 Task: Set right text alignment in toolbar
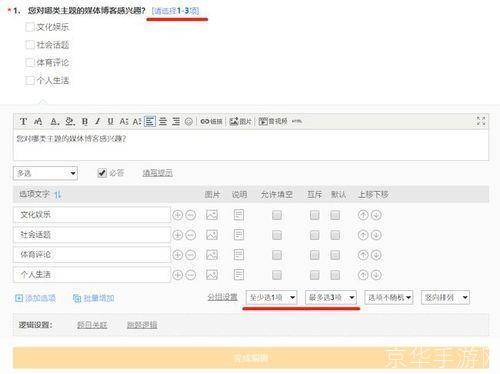click(176, 121)
